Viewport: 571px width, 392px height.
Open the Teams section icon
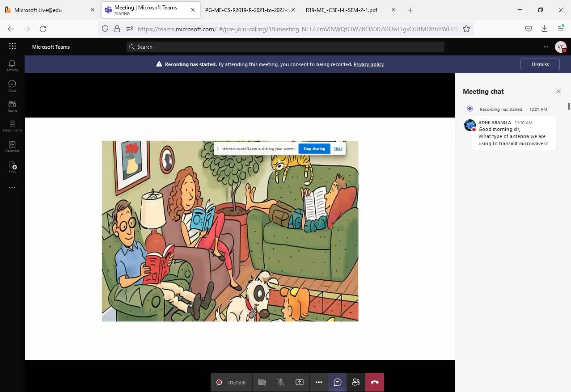coord(12,106)
